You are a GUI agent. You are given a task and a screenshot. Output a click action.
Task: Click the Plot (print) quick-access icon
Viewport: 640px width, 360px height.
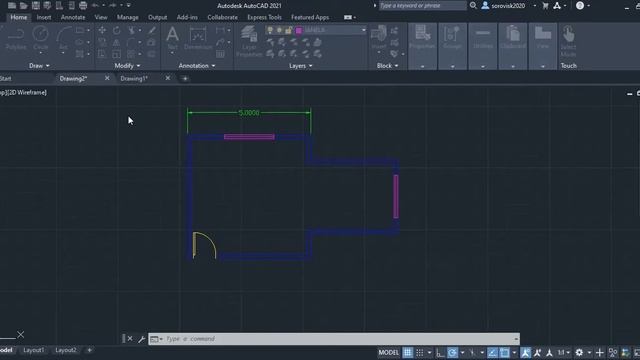[x=83, y=5]
